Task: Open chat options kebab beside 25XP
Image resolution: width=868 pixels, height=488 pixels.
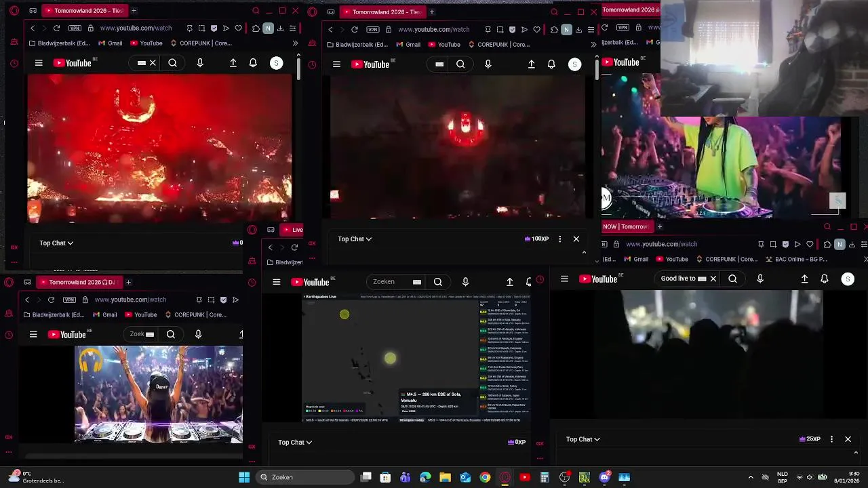Action: (831, 439)
